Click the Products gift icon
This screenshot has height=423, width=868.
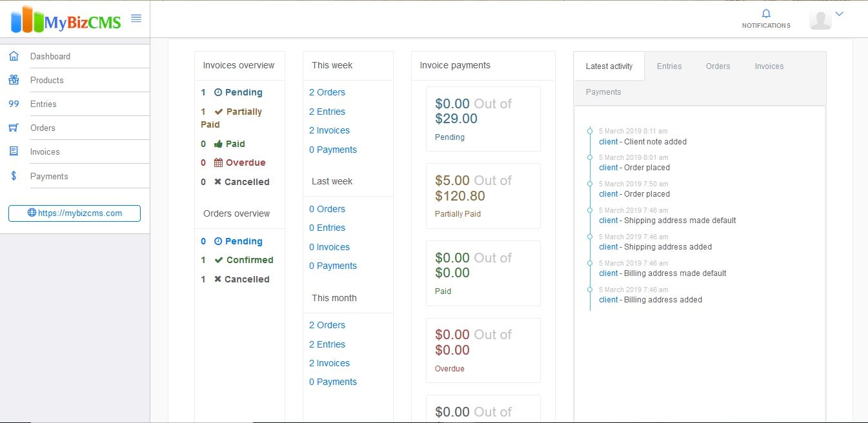pyautogui.click(x=14, y=80)
